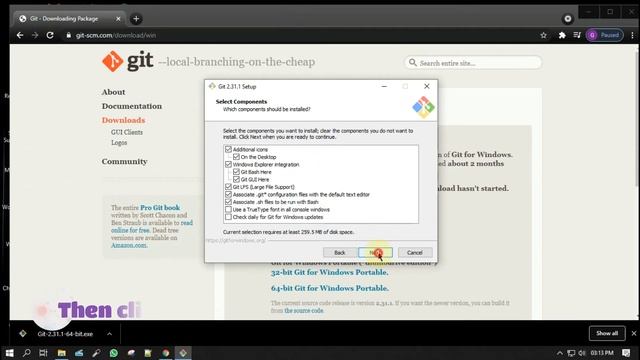
Task: Open Chrome from taskbar
Action: point(166,353)
